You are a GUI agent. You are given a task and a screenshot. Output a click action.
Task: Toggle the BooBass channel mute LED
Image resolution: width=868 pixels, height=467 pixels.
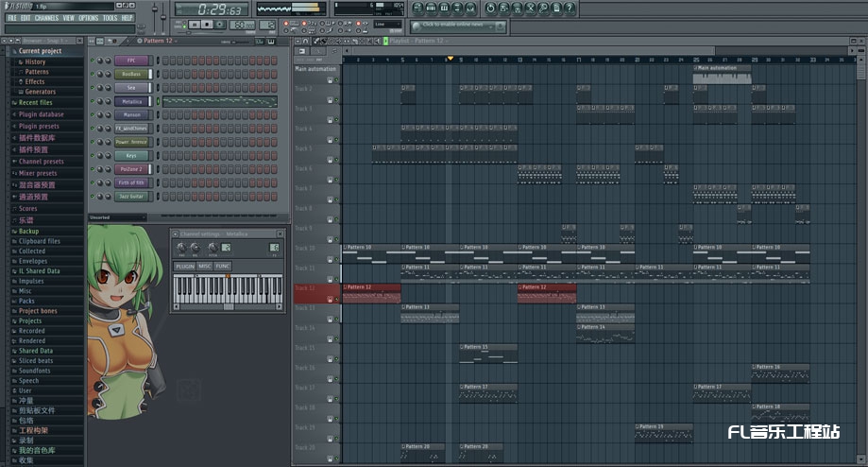[93, 75]
